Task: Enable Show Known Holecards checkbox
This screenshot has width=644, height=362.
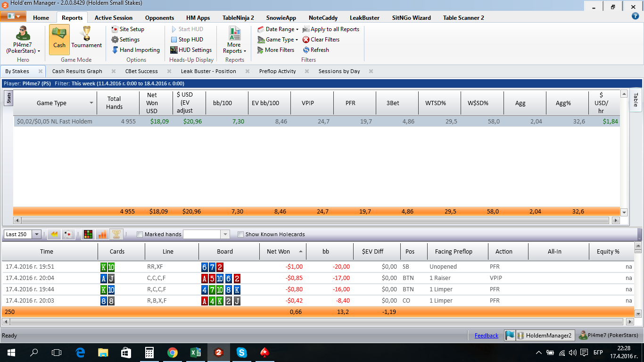Action: click(240, 234)
